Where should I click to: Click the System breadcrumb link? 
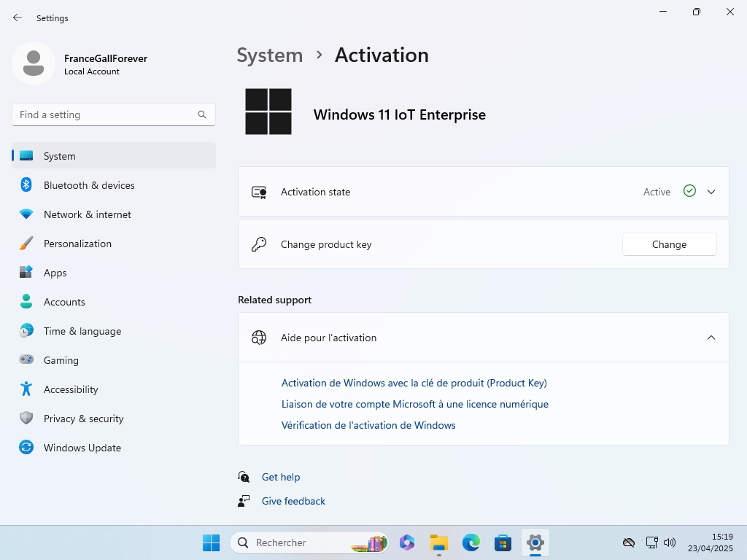point(270,55)
